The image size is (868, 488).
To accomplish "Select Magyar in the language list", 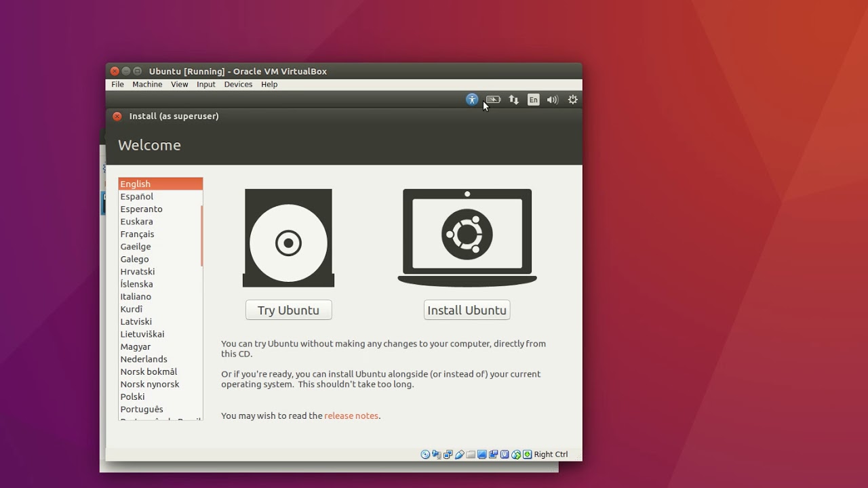I will [x=160, y=347].
